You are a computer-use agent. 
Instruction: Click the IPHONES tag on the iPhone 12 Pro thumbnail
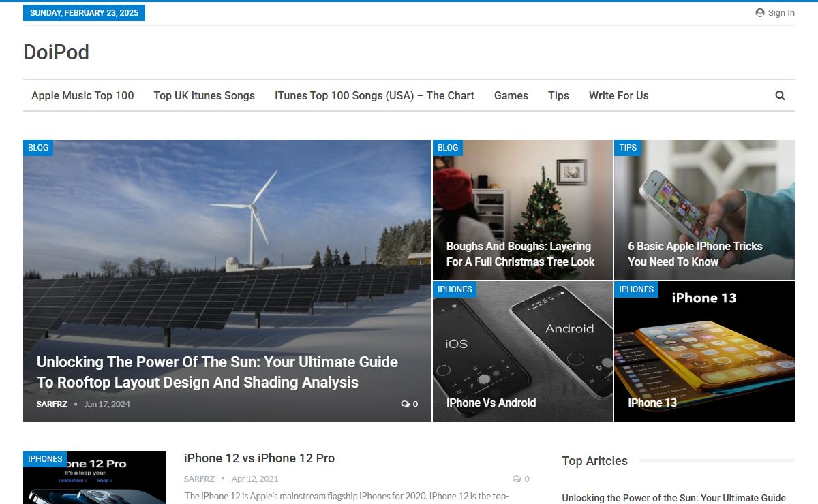click(45, 459)
